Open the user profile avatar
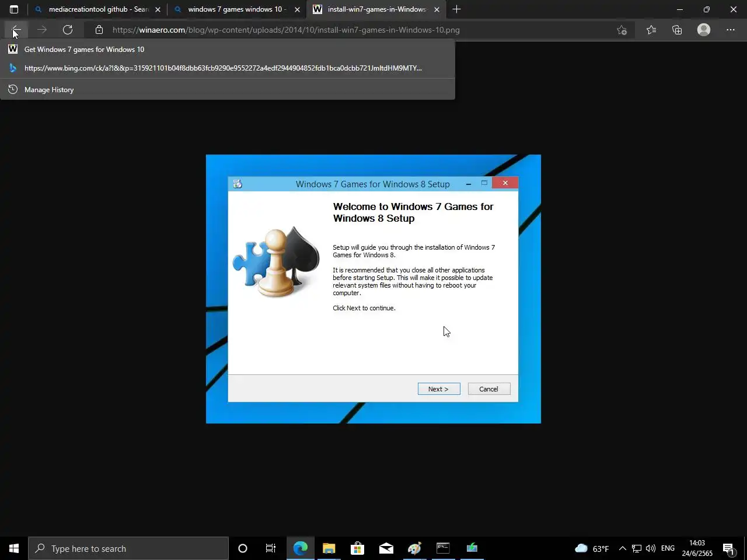Screen dimensions: 747x560 click(704, 30)
